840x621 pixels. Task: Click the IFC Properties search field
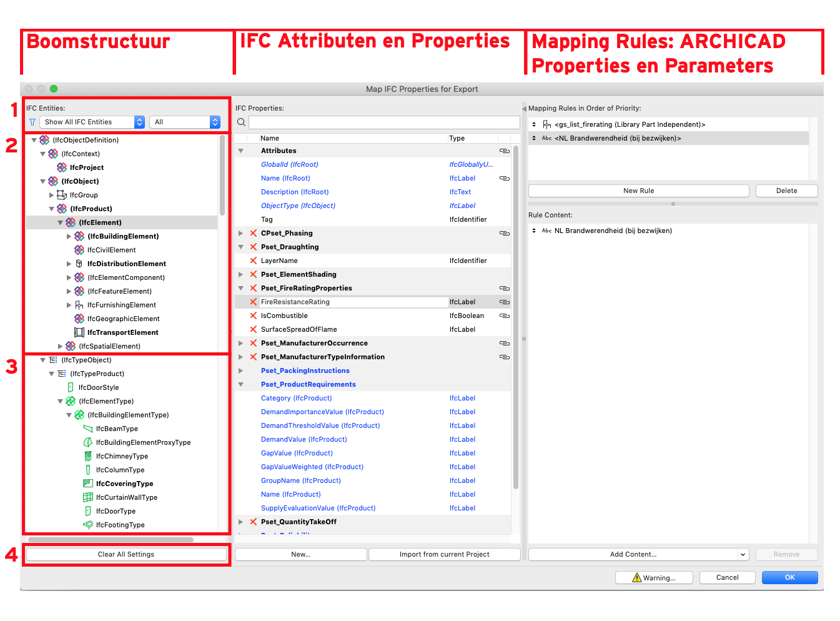(385, 122)
